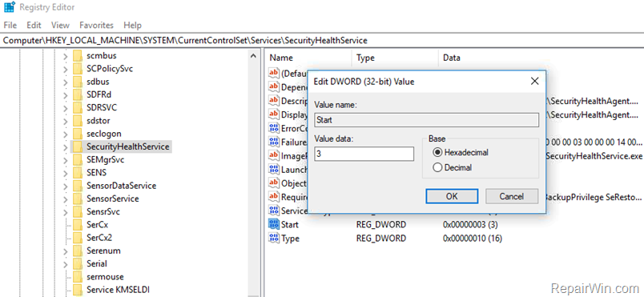Click the FailureActions binary value icon
The image size is (644, 297).
coord(273,142)
